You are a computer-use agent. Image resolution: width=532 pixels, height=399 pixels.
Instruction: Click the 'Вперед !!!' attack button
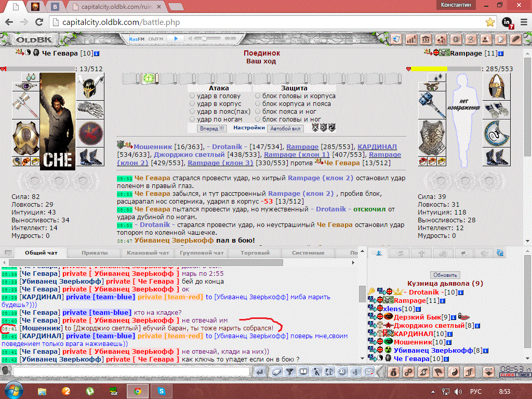click(x=212, y=129)
